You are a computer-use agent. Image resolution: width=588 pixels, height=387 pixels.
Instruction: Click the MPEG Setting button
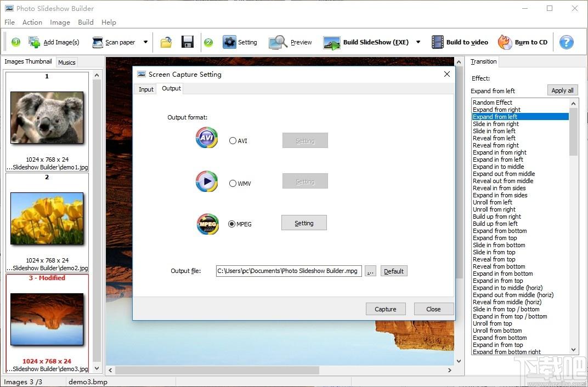pos(304,223)
